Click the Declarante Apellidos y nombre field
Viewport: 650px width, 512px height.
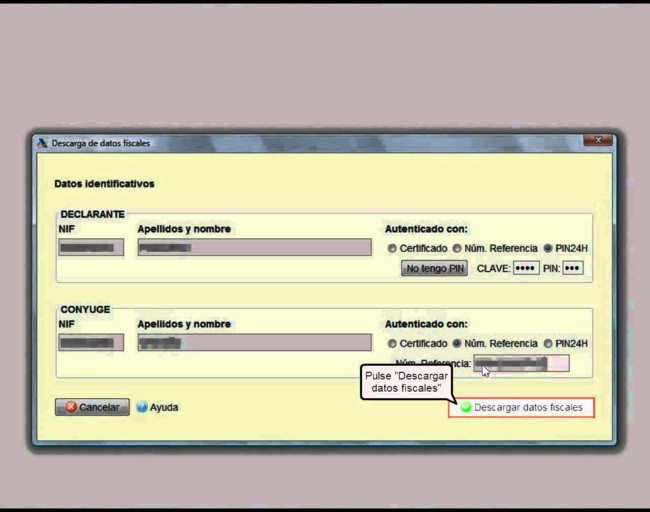[254, 247]
